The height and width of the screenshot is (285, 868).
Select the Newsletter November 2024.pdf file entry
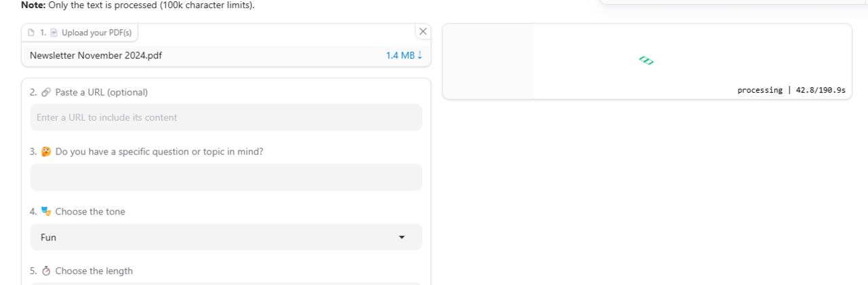(96, 56)
